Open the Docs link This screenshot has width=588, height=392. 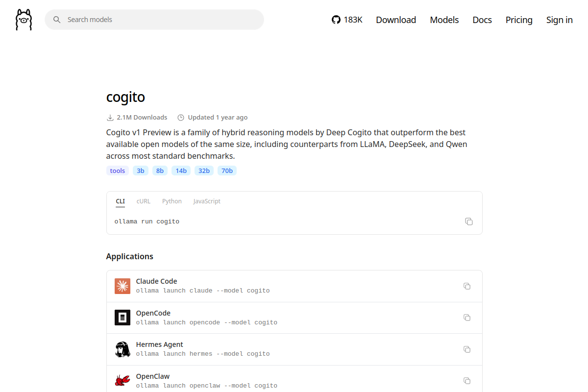(x=482, y=20)
